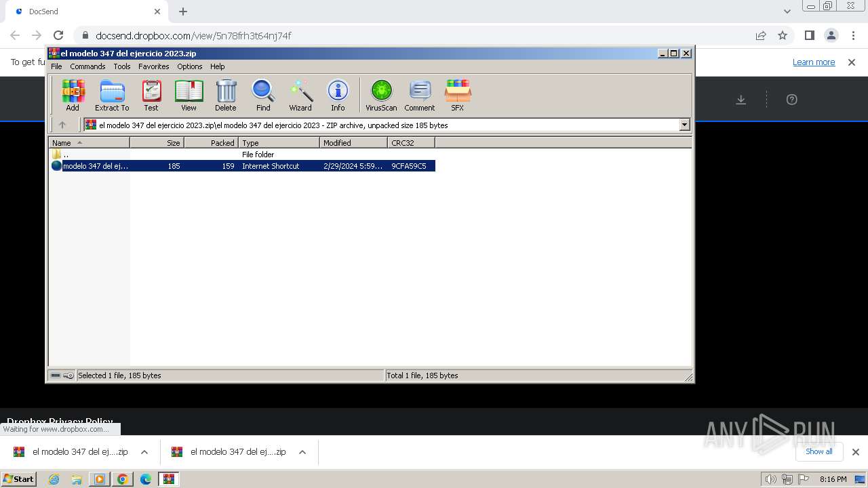
Task: Open a new Chrome tab
Action: [183, 12]
